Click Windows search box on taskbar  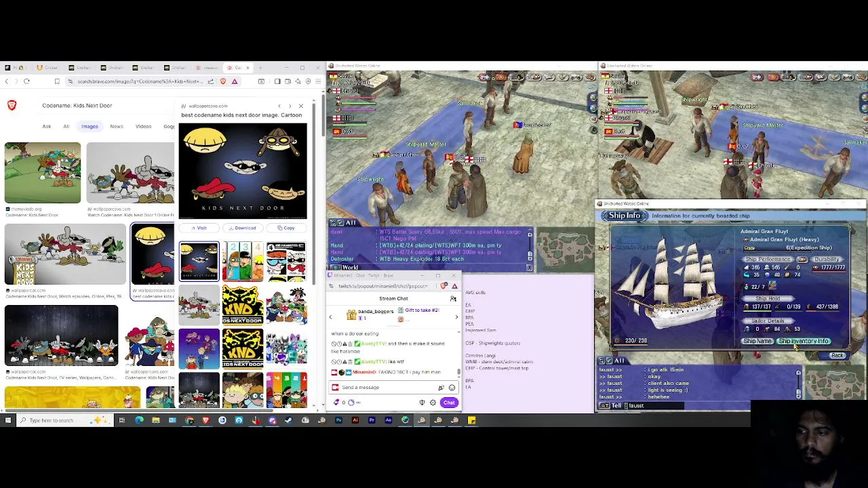tap(64, 420)
